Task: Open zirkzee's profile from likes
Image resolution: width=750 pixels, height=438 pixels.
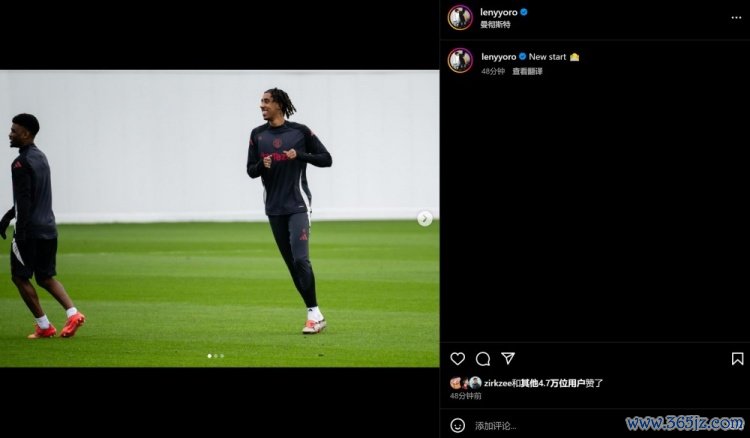Action: tap(497, 383)
